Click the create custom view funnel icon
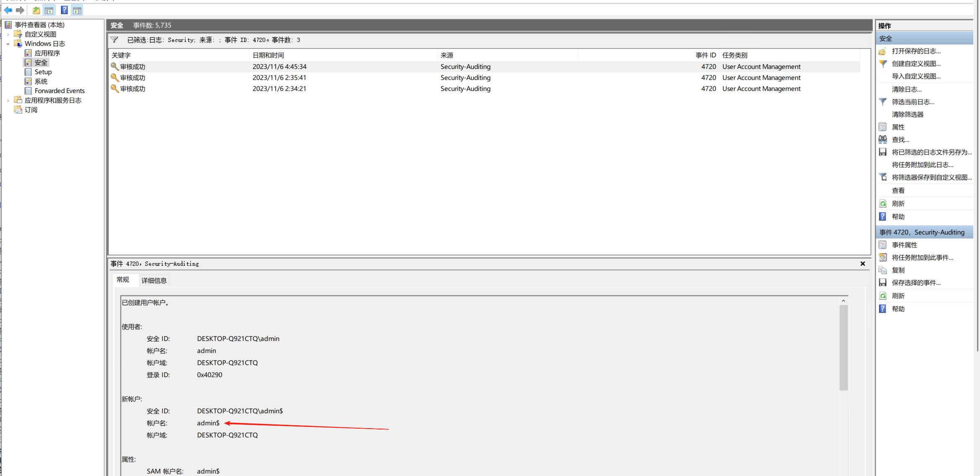Image resolution: width=980 pixels, height=476 pixels. 883,64
